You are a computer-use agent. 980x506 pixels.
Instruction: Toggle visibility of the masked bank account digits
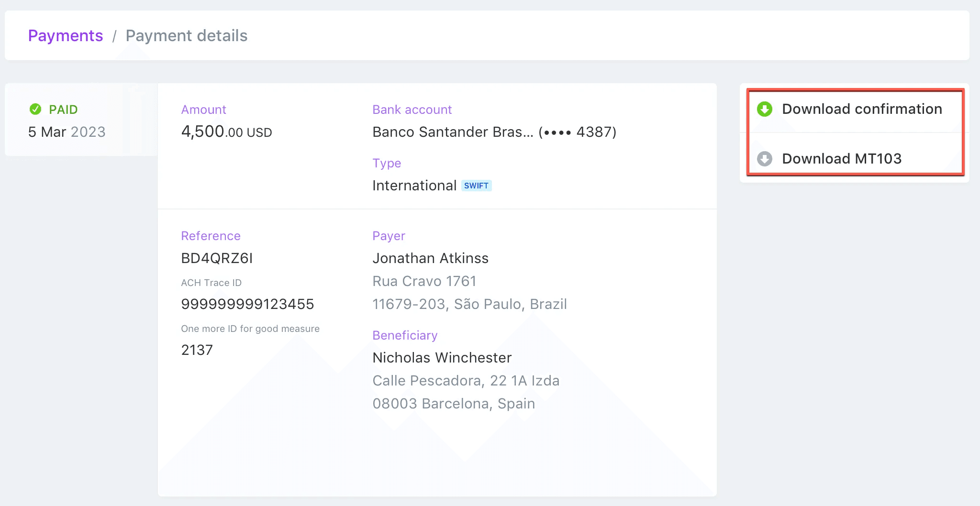(x=576, y=132)
